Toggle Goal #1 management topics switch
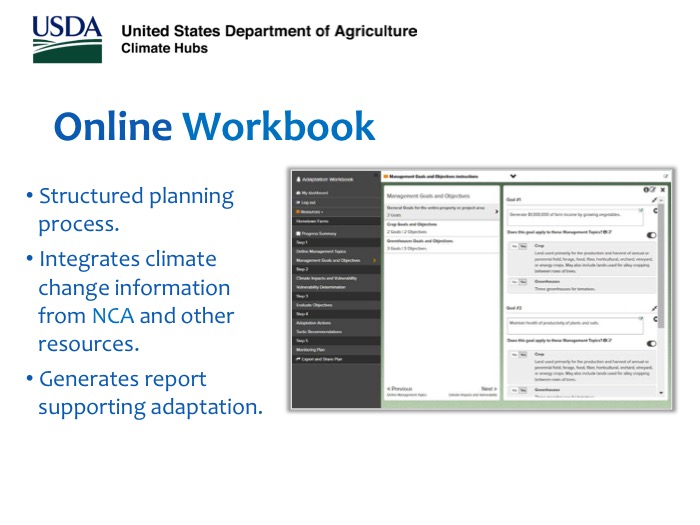 (652, 235)
